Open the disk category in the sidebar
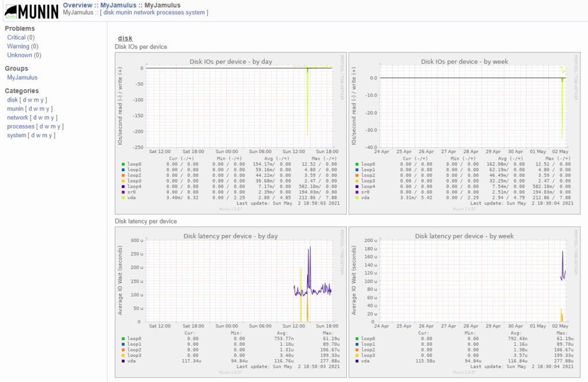The image size is (588, 382). [13, 100]
